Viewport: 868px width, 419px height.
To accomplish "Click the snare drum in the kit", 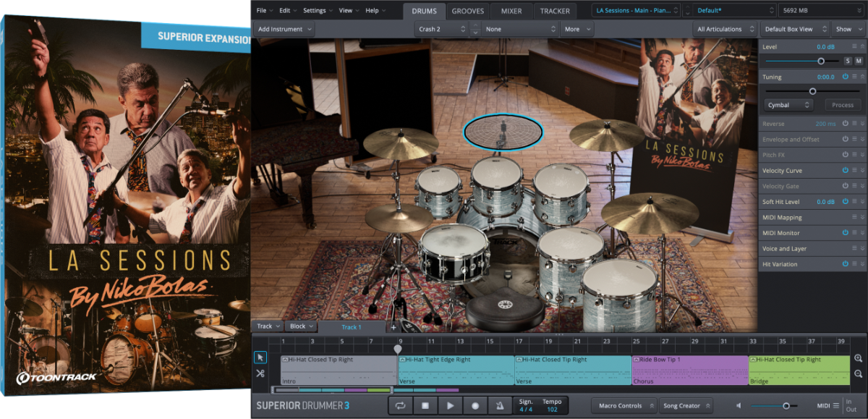I will pos(455,253).
